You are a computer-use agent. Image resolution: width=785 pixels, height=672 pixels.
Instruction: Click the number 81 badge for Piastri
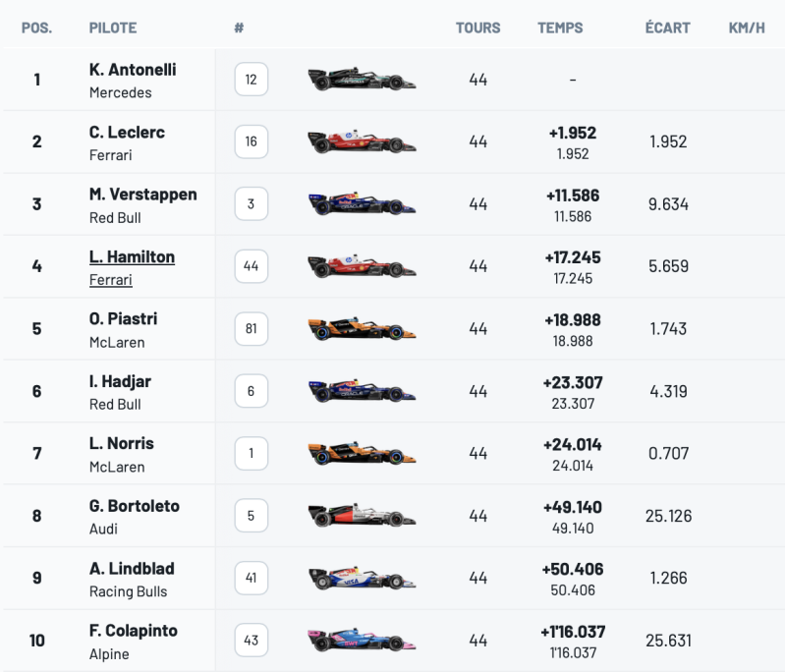point(251,328)
